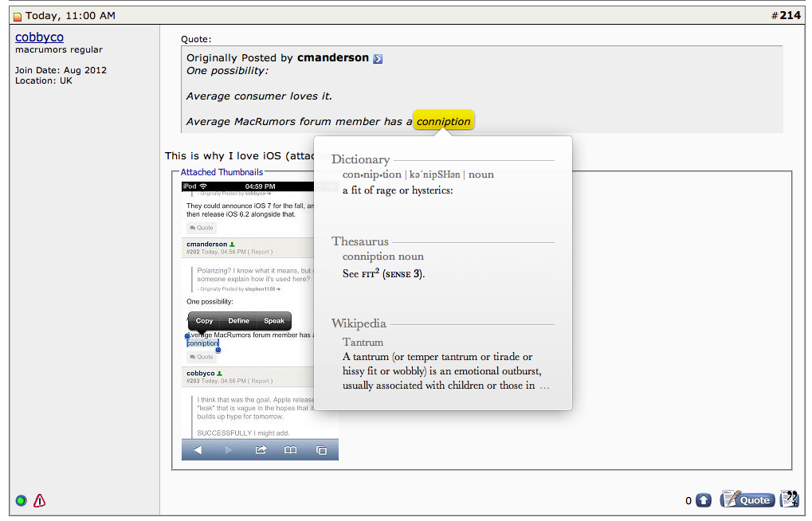Open cobbyco's user profile link

39,37
